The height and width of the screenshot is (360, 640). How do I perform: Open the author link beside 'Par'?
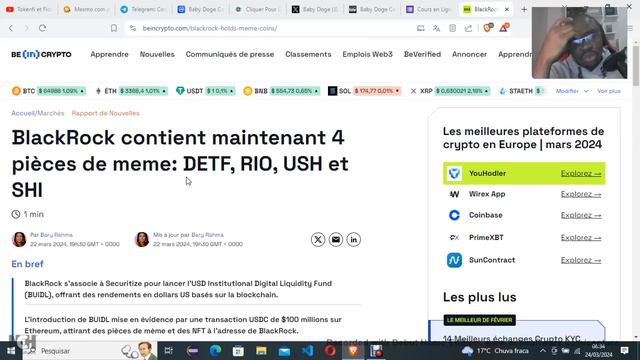tap(56, 235)
